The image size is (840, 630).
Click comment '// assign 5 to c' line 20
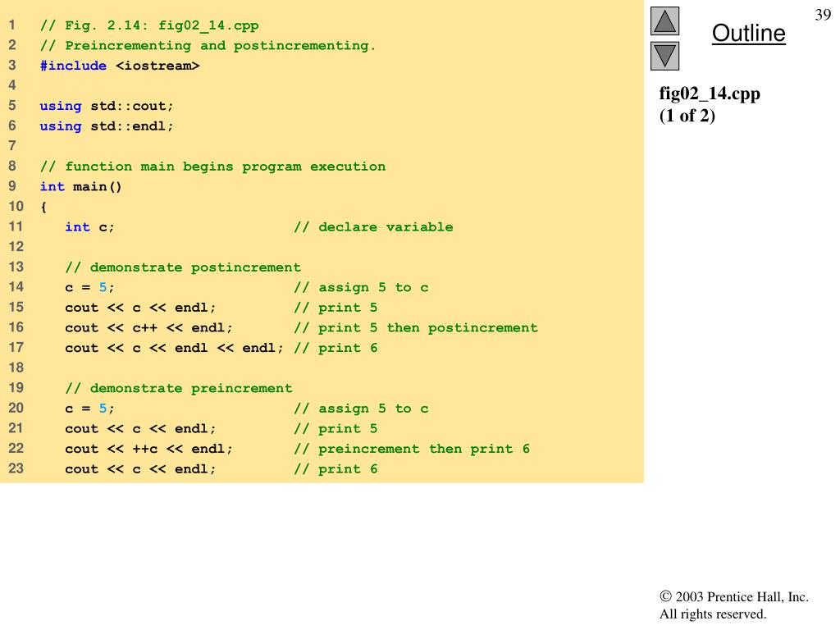pos(361,409)
